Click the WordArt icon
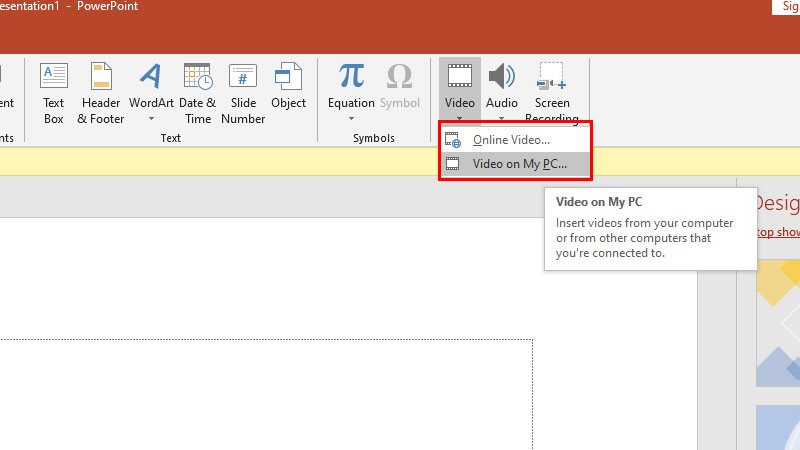 coord(151,76)
